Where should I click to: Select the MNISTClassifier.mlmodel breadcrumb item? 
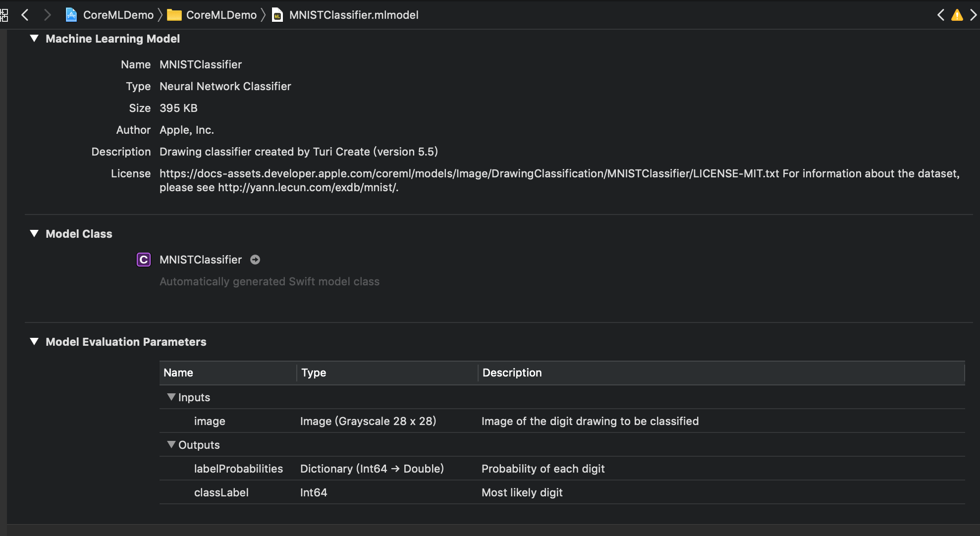[353, 15]
